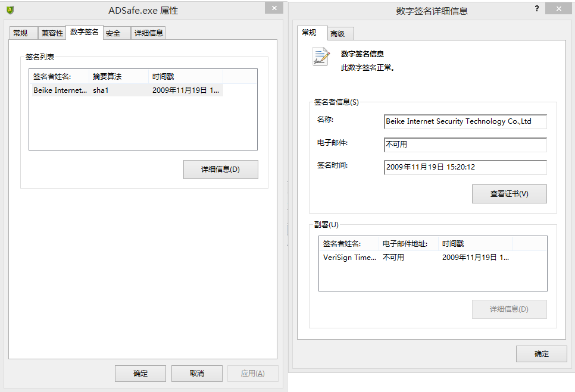Click the 时间戳 column header in 副署 list
575x392 pixels.
pyautogui.click(x=475, y=244)
